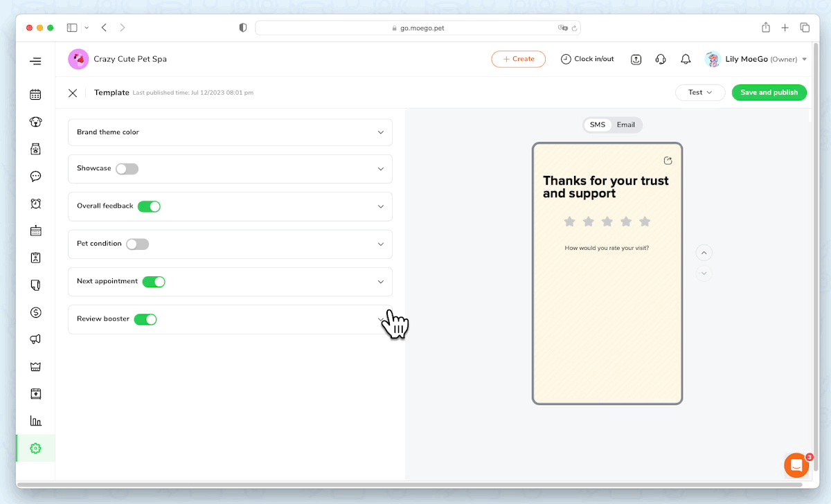This screenshot has height=504, width=831.
Task: Click the Crazy Cute Pet Spa logo
Action: click(78, 60)
